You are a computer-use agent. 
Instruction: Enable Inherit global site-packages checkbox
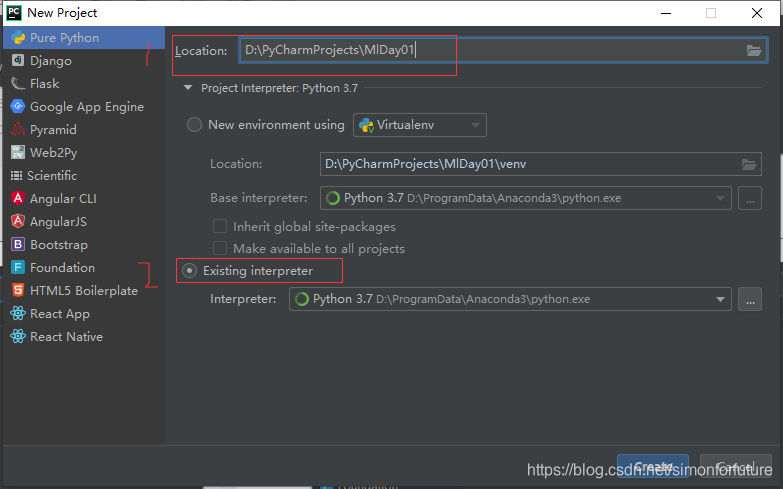point(220,226)
